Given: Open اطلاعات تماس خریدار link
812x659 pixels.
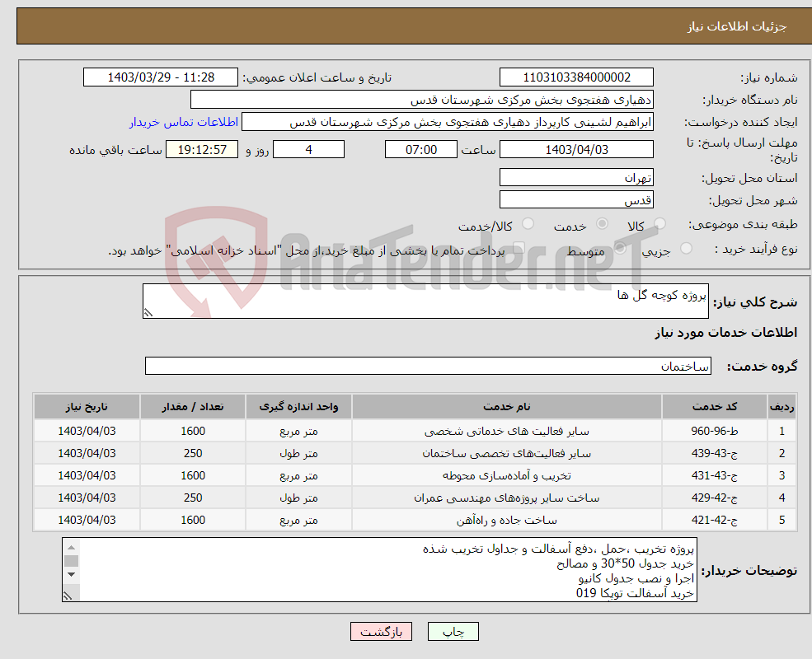Looking at the screenshot, I should pos(183,122).
